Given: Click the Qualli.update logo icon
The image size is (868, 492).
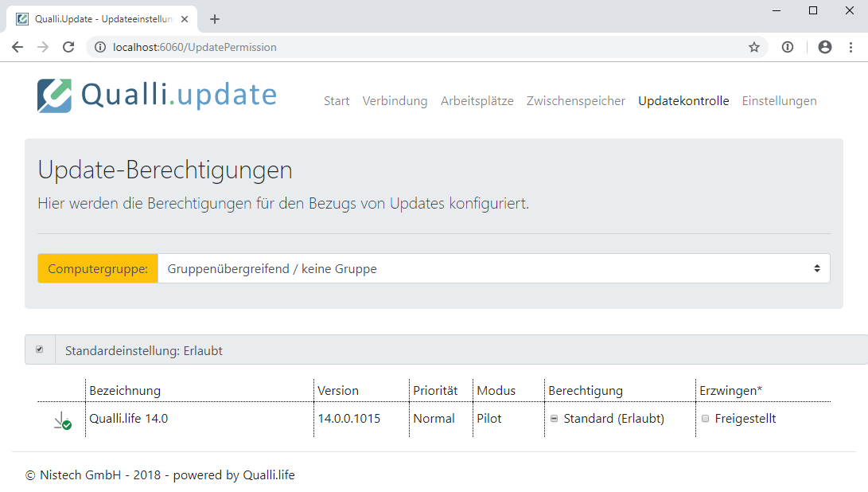Looking at the screenshot, I should (54, 96).
